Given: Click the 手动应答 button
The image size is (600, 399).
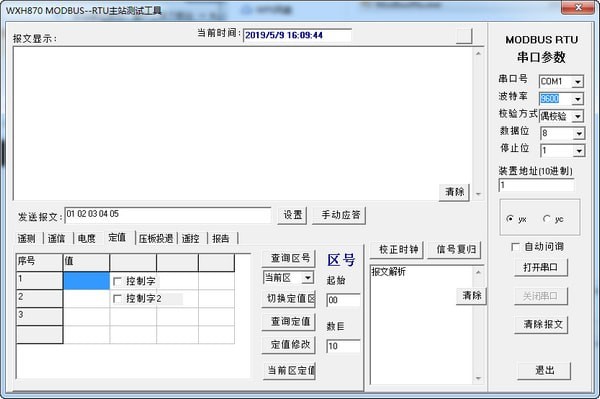Looking at the screenshot, I should [x=340, y=215].
